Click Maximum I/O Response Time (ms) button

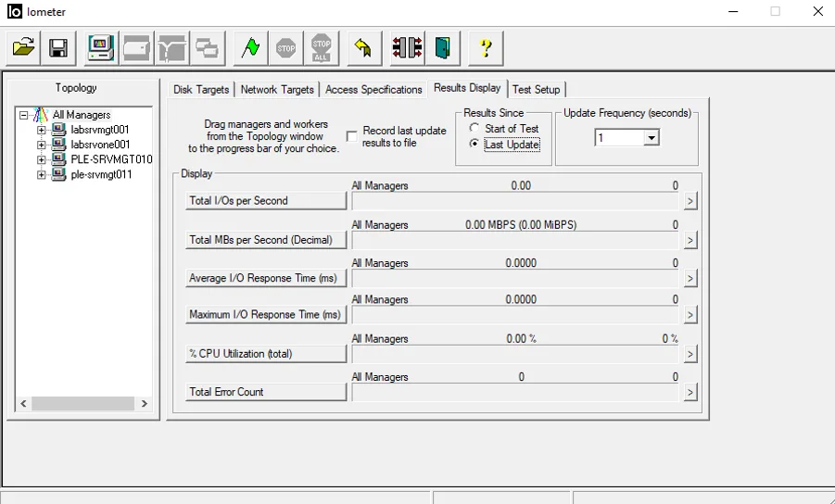(266, 314)
